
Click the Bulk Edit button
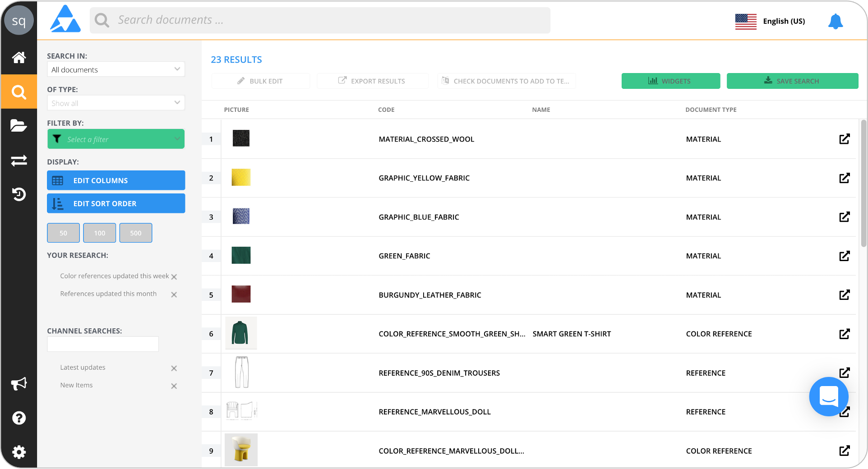pyautogui.click(x=261, y=81)
